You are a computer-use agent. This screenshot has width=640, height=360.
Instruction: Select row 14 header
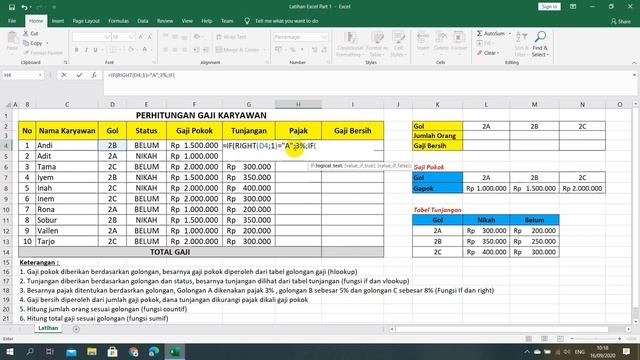(x=6, y=252)
